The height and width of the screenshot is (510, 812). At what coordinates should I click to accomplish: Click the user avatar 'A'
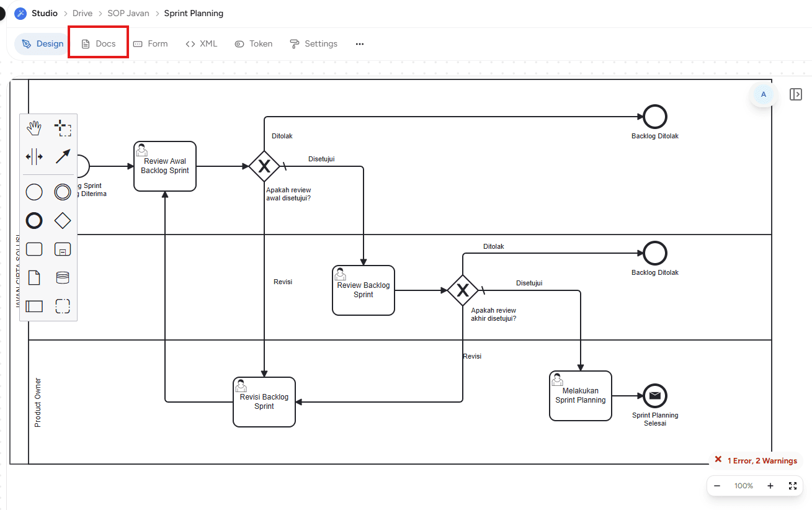764,94
